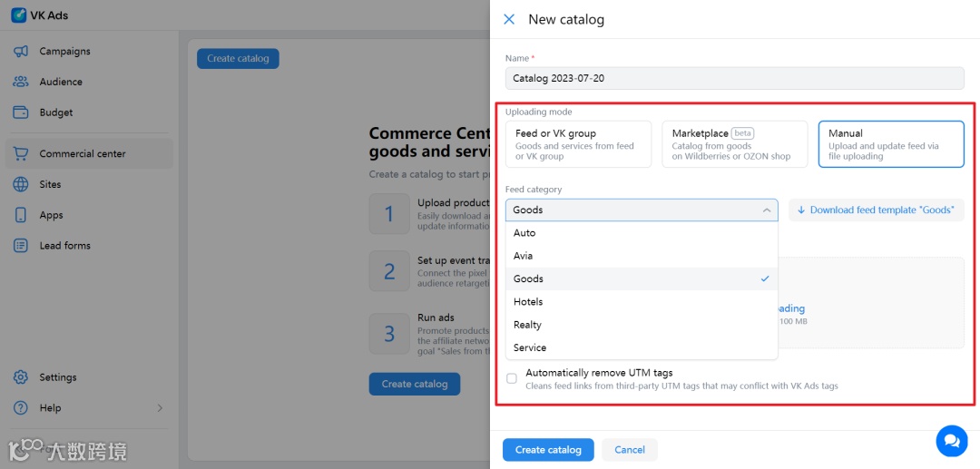Click step 1 number tile
Image resolution: width=980 pixels, height=469 pixels.
389,214
